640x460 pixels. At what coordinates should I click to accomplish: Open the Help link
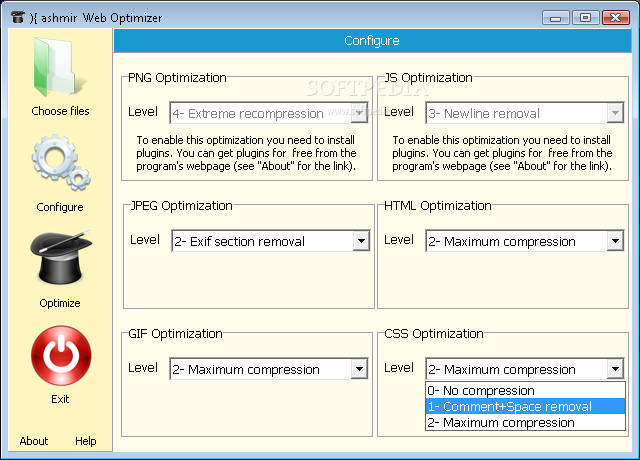[86, 441]
